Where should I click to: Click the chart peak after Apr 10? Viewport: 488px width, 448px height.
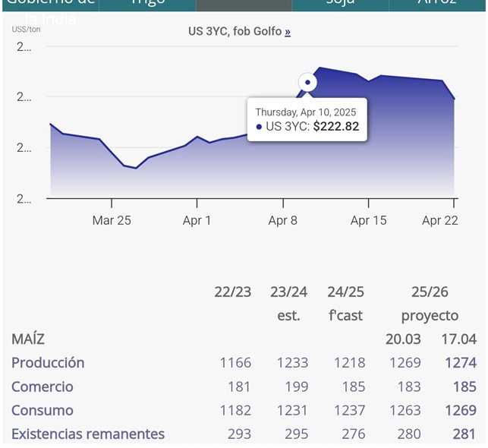pos(320,68)
